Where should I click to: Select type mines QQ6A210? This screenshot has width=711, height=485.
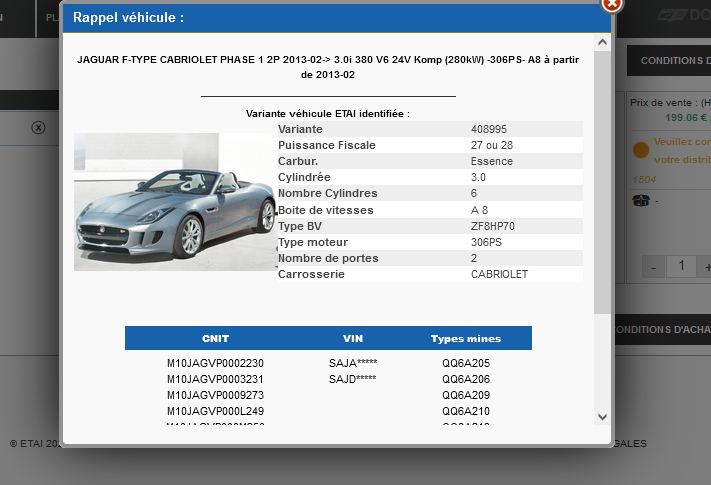466,411
